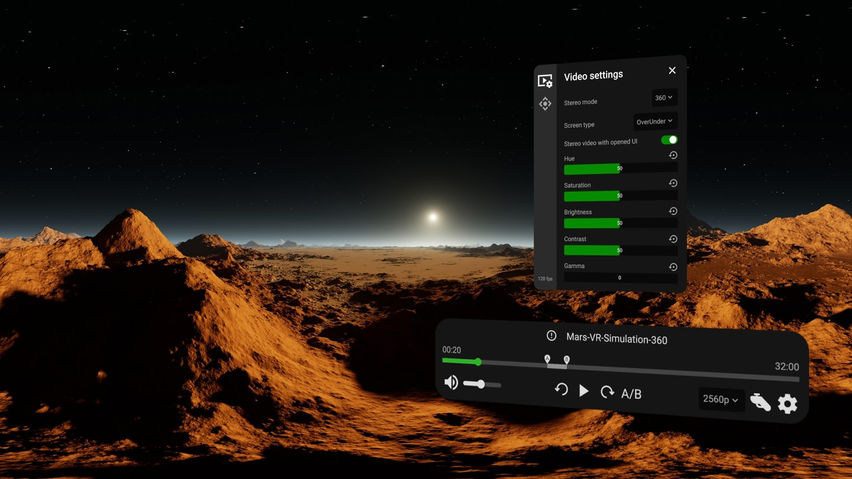852x479 pixels.
Task: Click the Gamma slider bar
Action: [x=621, y=278]
